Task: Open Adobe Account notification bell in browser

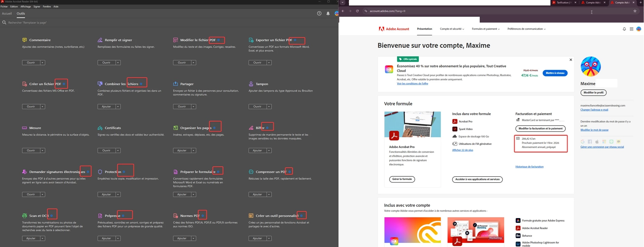Action: 624,29
